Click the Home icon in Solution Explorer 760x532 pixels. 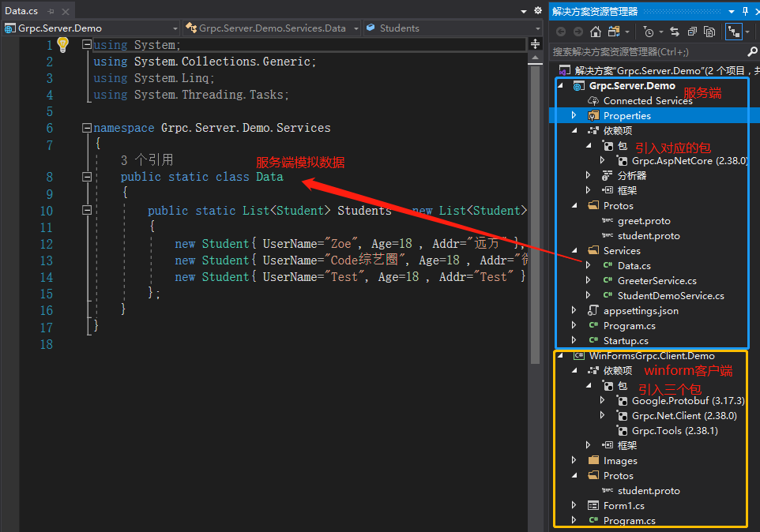(596, 32)
